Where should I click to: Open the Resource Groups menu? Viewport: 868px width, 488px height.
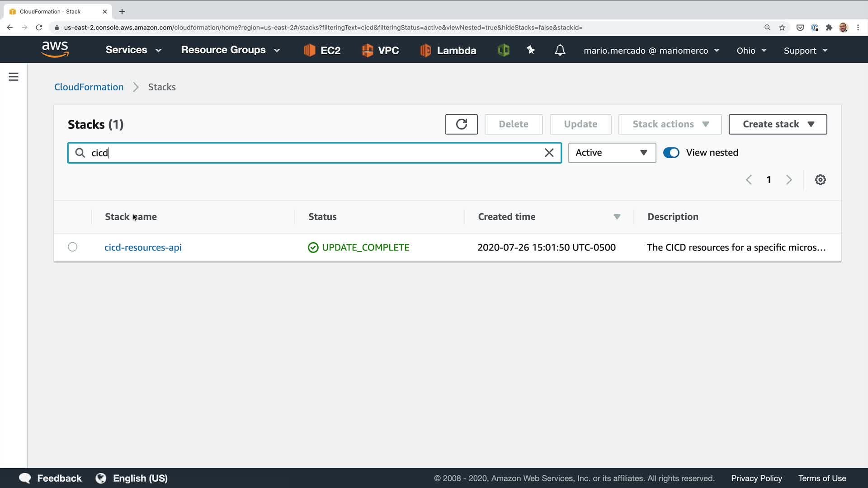click(230, 50)
